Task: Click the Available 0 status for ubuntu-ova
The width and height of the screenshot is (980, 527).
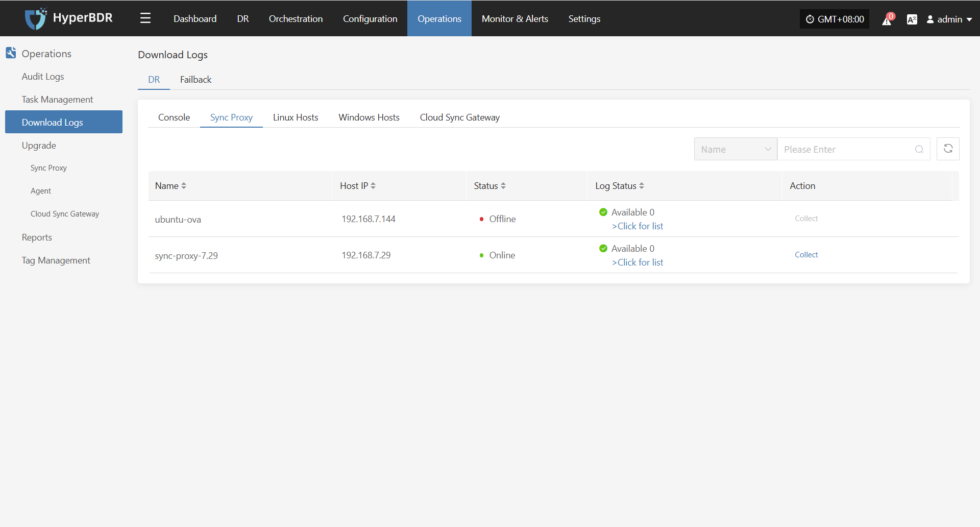Action: coord(627,212)
